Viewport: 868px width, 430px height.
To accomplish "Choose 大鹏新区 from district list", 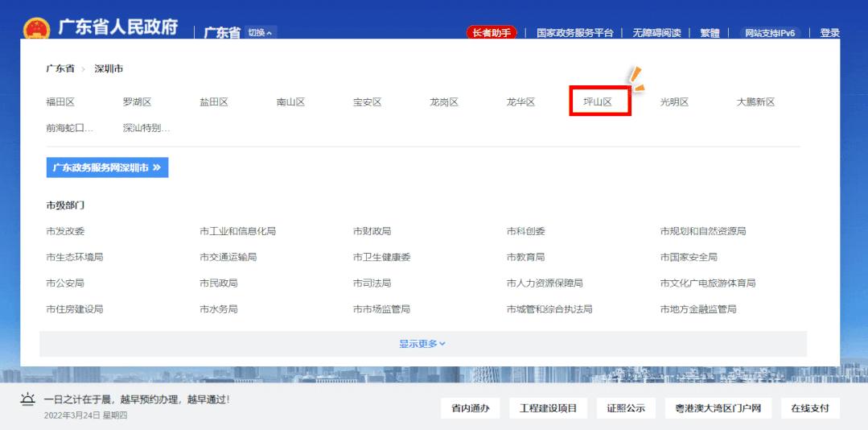I will click(x=755, y=102).
